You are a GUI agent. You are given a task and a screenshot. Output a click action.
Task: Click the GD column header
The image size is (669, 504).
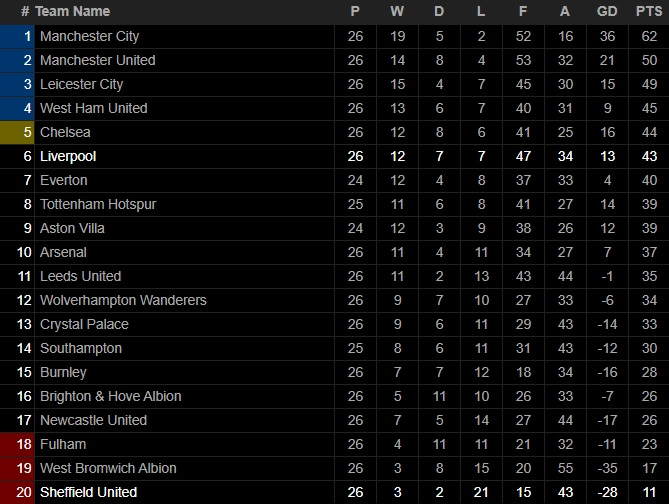coord(607,12)
